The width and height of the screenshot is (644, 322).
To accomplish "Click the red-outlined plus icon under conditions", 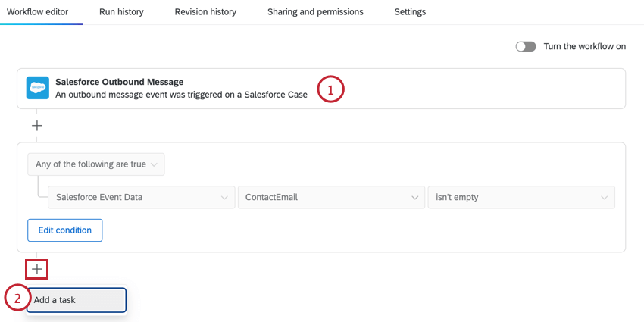I will click(x=36, y=268).
